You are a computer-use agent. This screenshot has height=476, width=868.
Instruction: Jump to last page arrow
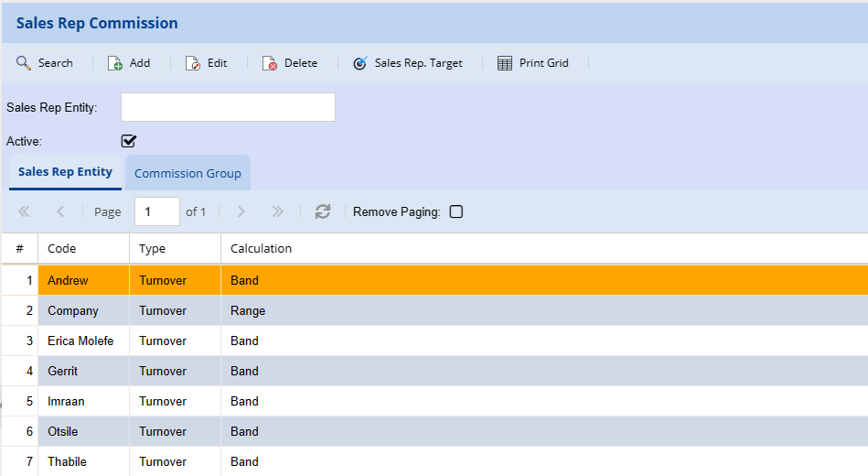[278, 211]
